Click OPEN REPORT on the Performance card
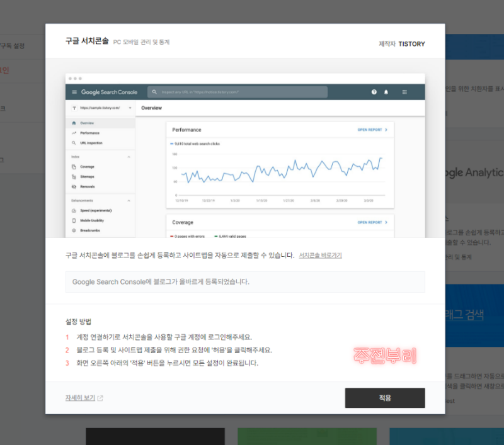Screen dimensions: 504x445 click(x=372, y=130)
